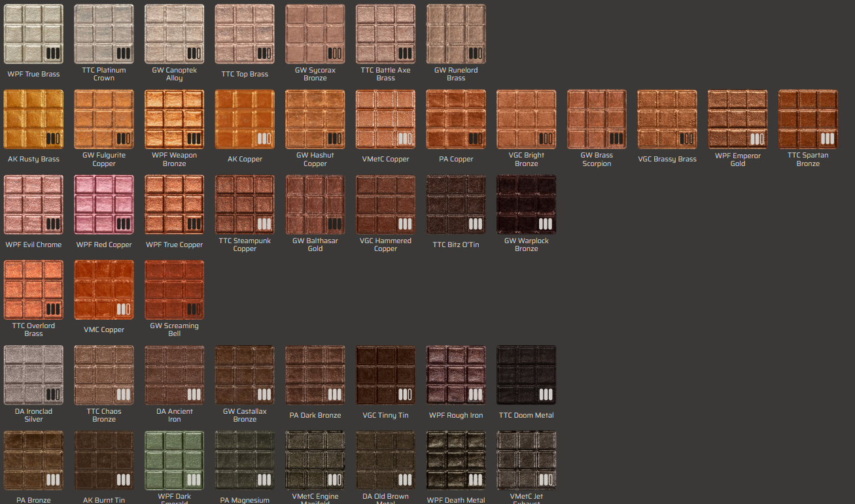Click the "TTC Top Brass" text label

point(245,75)
